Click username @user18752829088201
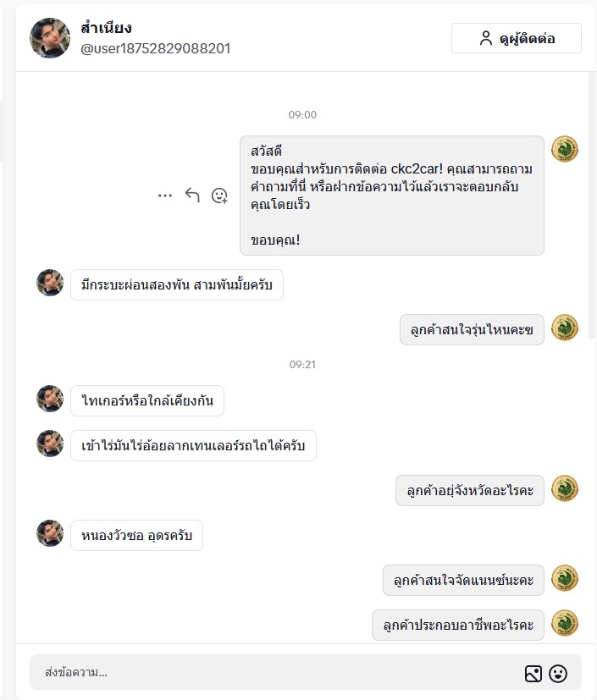The width and height of the screenshot is (597, 700). point(155,48)
